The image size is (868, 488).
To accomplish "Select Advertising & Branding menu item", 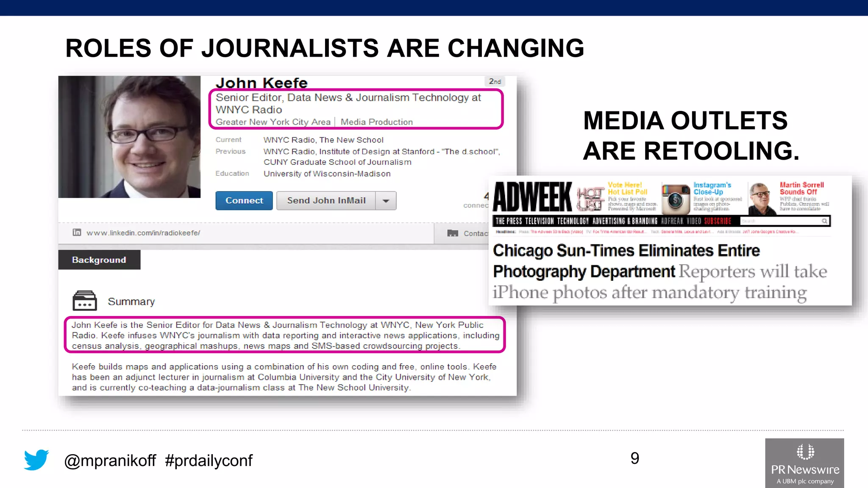I will (x=625, y=221).
